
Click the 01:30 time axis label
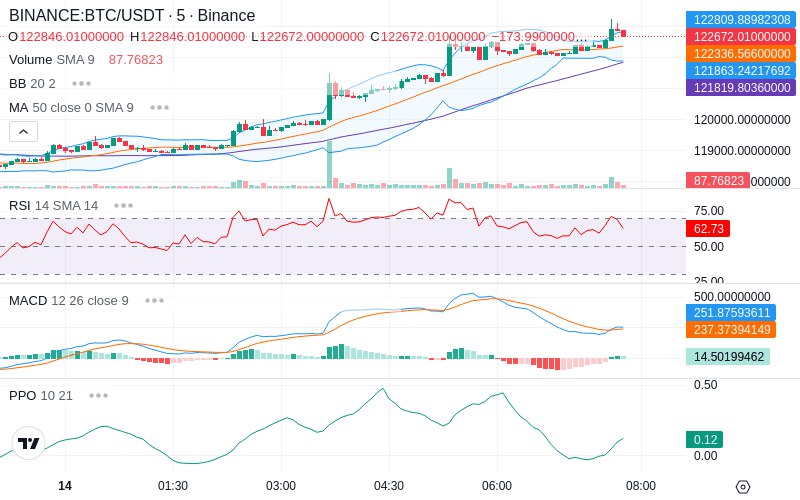tap(172, 486)
